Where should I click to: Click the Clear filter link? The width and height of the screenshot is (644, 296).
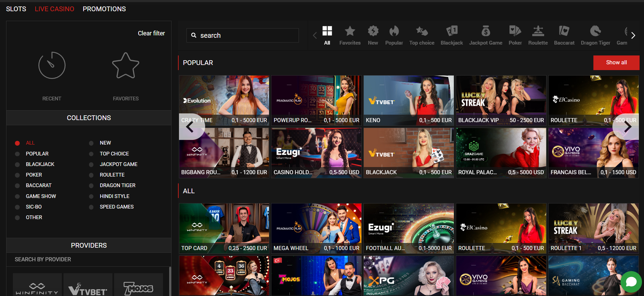click(x=151, y=33)
